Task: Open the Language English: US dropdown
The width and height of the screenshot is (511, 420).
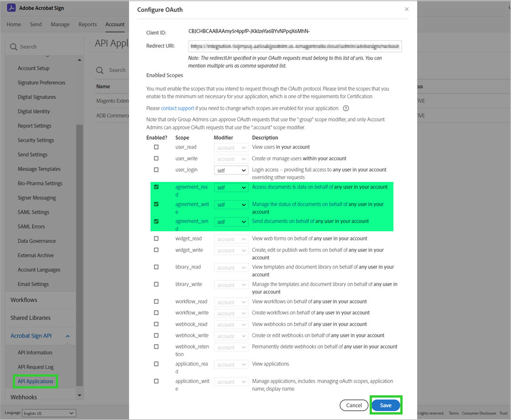Action: click(49, 413)
